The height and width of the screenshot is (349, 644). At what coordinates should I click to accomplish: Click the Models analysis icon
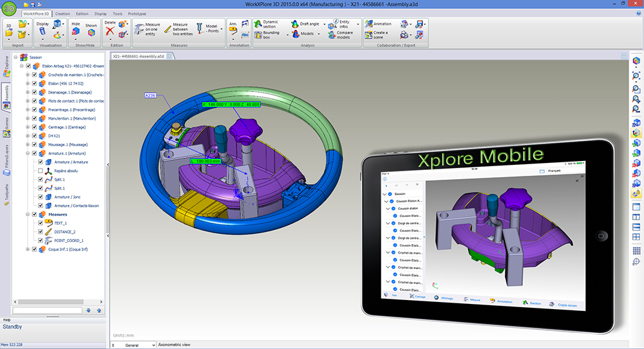pyautogui.click(x=296, y=34)
